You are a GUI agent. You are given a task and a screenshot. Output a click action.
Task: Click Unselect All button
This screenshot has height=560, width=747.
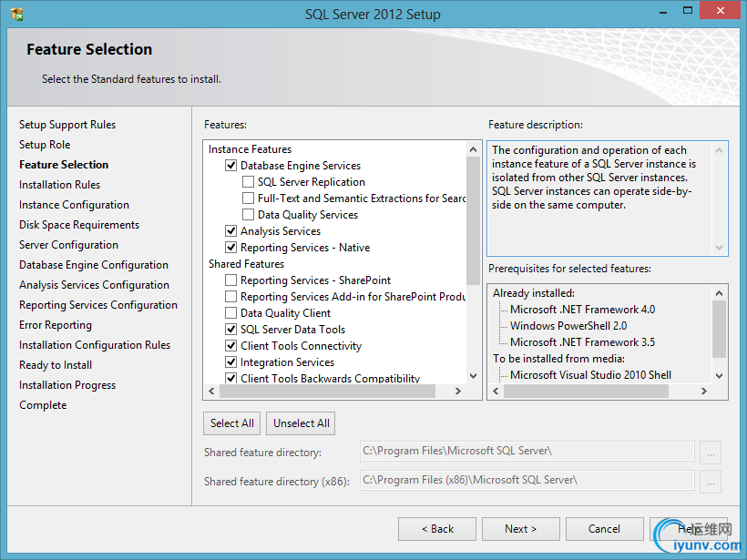coord(302,423)
